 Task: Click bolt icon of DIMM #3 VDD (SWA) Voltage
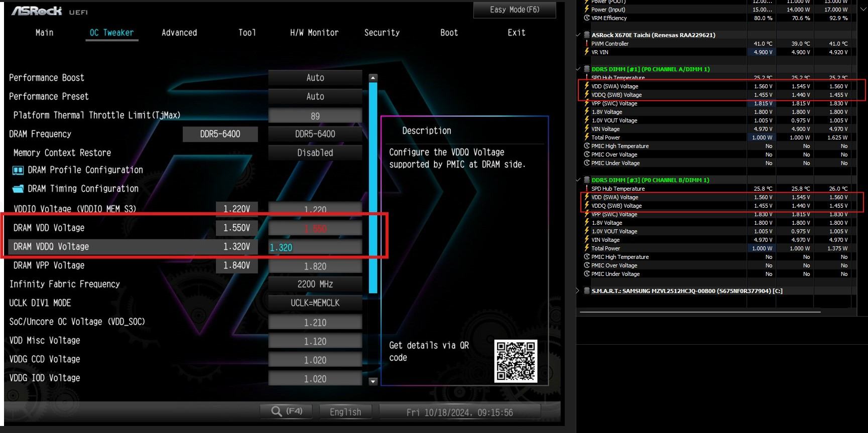tap(586, 197)
